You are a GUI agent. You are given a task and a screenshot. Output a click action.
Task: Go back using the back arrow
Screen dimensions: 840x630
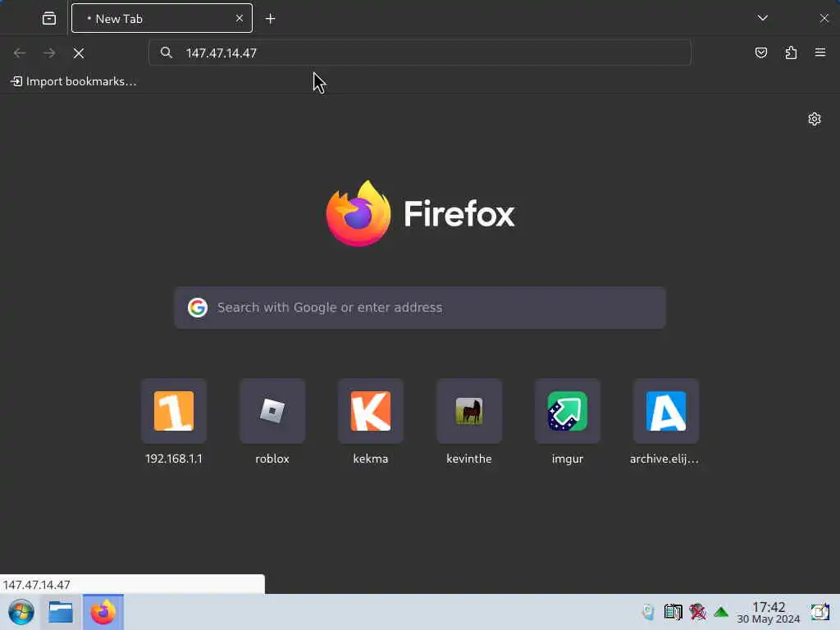pos(20,53)
